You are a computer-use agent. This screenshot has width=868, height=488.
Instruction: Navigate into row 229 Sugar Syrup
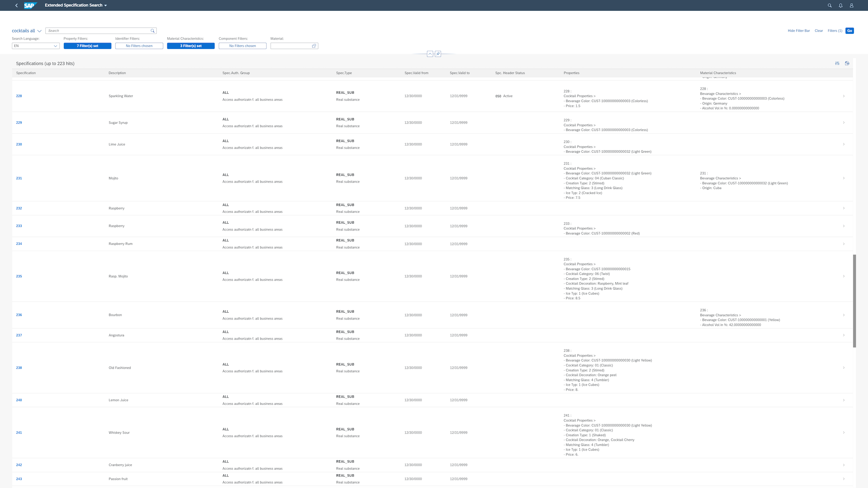[843, 123]
